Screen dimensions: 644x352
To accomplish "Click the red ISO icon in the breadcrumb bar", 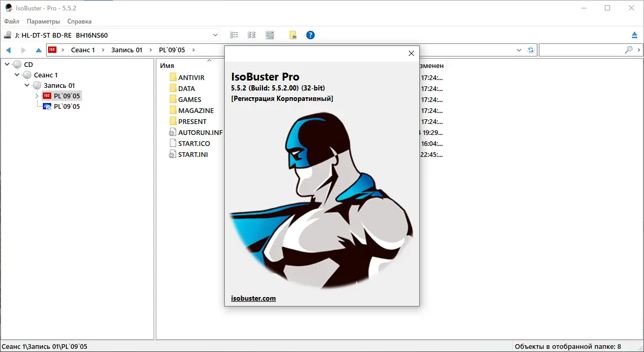I will click(x=52, y=49).
